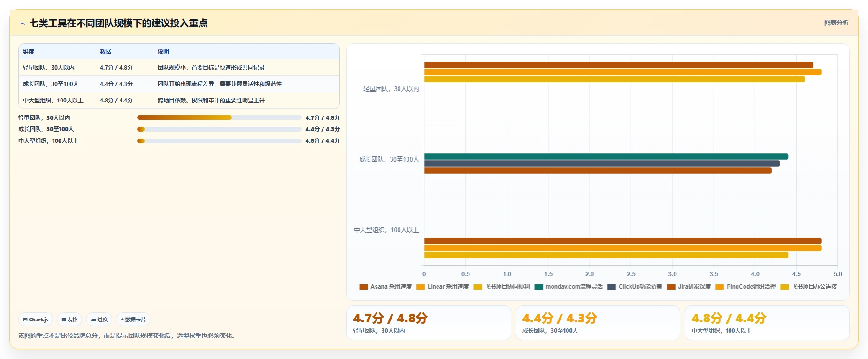Click the stat card 4.4分 / 4.3分
The height and width of the screenshot is (359, 868).
click(x=598, y=323)
